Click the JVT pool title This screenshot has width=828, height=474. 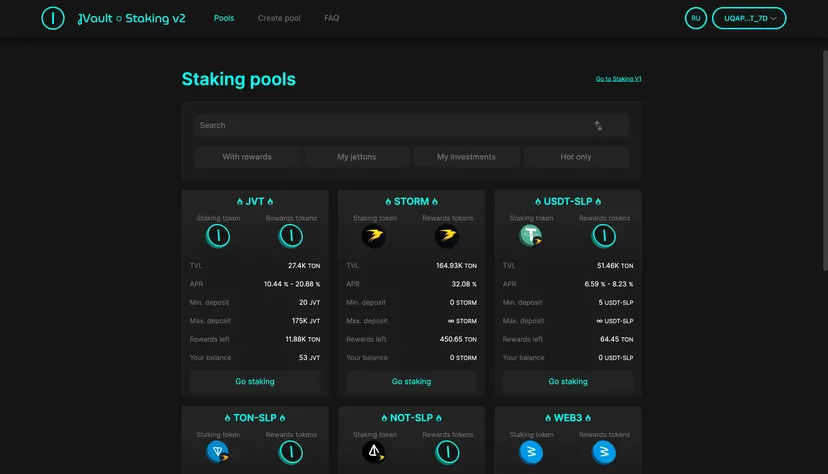(255, 202)
